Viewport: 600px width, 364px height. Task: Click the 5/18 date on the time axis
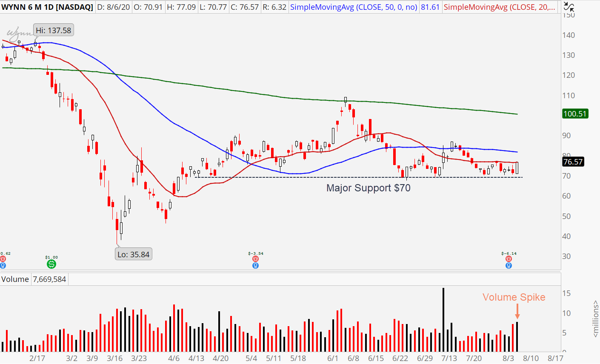(298, 358)
